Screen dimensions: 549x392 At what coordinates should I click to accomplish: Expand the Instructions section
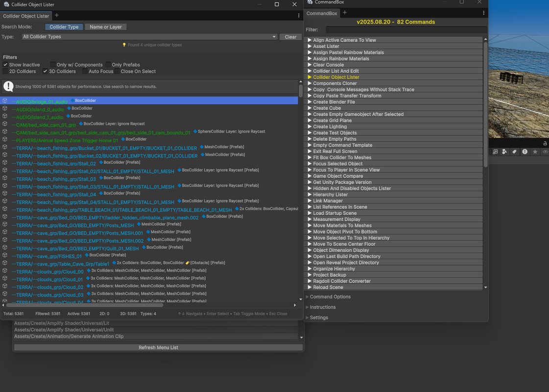[322, 307]
